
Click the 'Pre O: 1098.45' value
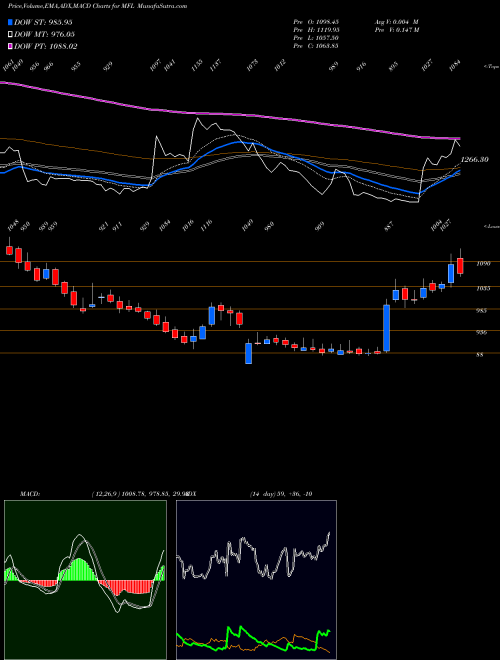pyautogui.click(x=316, y=21)
